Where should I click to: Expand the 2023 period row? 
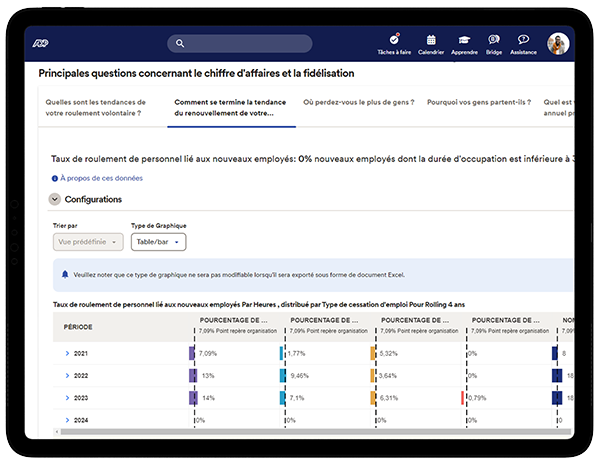tap(68, 398)
